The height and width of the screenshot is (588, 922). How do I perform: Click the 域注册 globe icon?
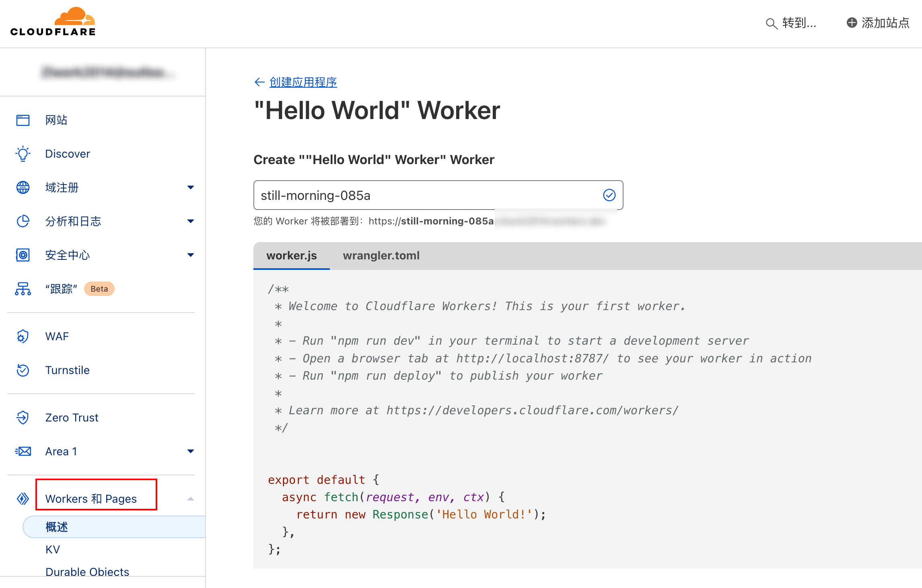(x=23, y=187)
